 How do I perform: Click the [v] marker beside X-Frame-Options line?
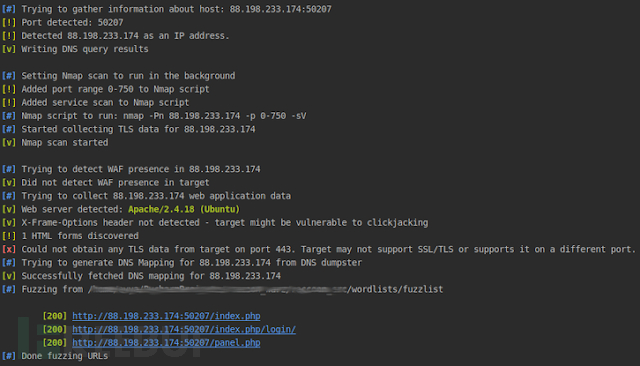[9, 222]
